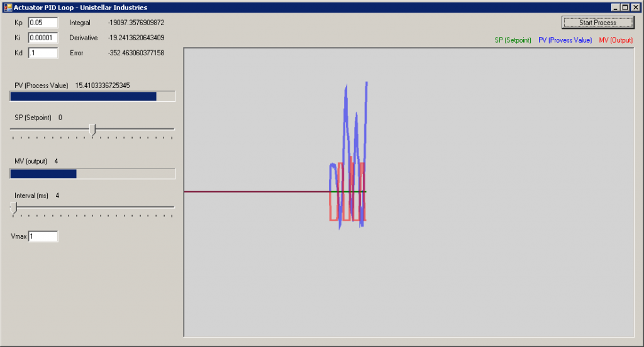The height and width of the screenshot is (347, 644).
Task: Click the MV output progress bar
Action: coord(92,173)
